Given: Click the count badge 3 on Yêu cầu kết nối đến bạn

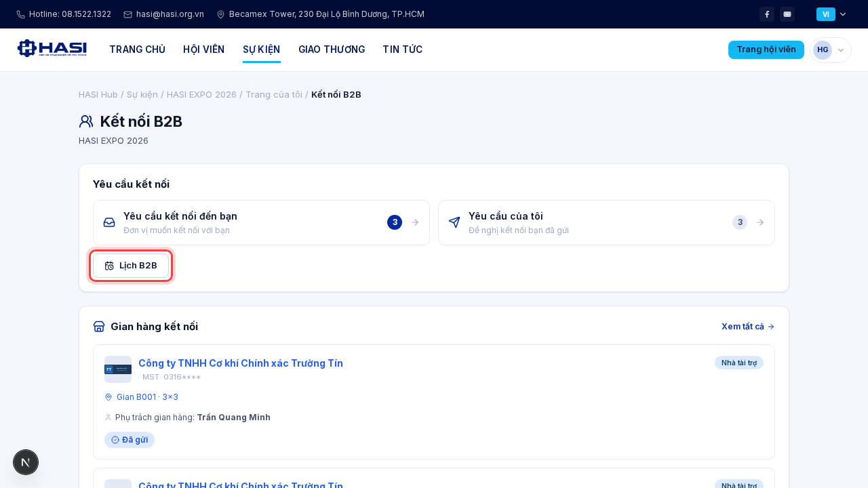Looking at the screenshot, I should [395, 222].
